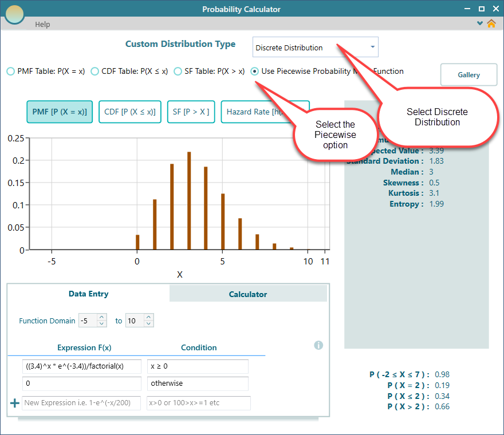Select the CDF Table: P(X ≤ x) radio
Screen dimensions: 504x435
point(94,71)
